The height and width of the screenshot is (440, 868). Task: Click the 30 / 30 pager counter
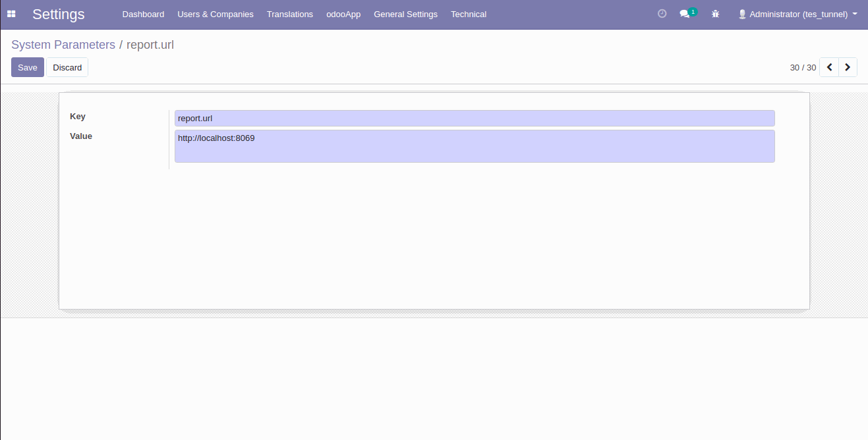[803, 67]
